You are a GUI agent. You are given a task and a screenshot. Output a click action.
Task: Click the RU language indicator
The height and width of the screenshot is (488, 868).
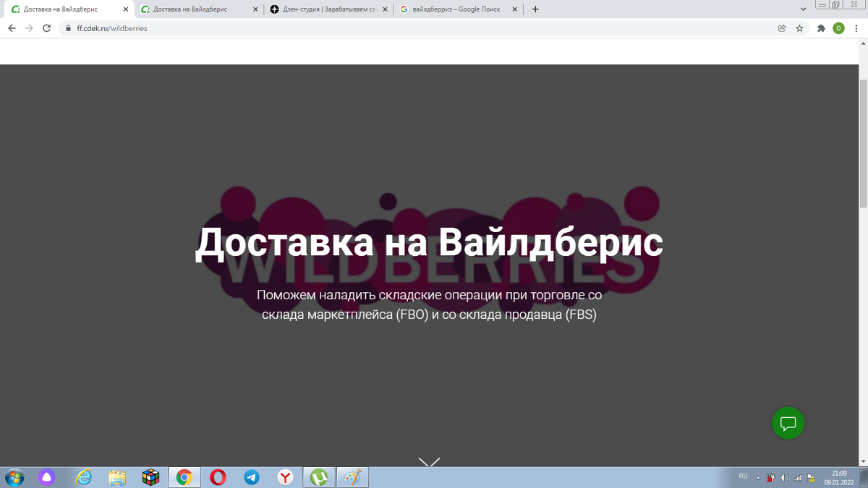[743, 476]
